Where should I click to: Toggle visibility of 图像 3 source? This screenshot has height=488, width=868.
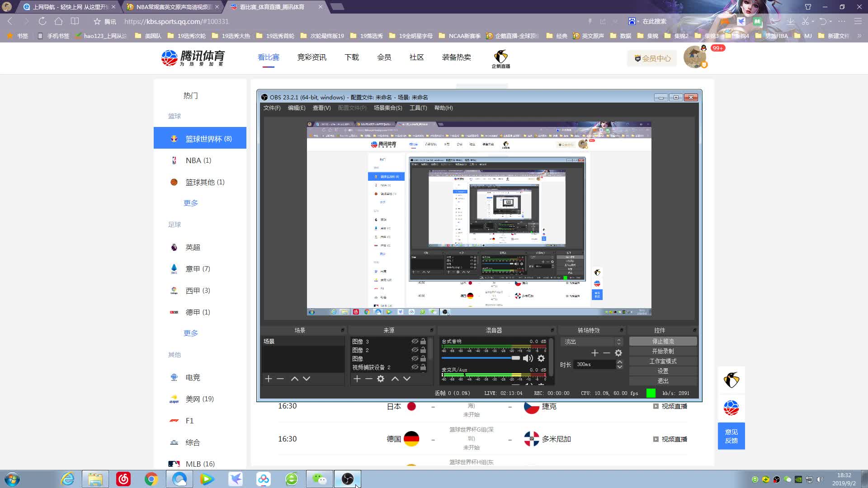[x=415, y=341]
